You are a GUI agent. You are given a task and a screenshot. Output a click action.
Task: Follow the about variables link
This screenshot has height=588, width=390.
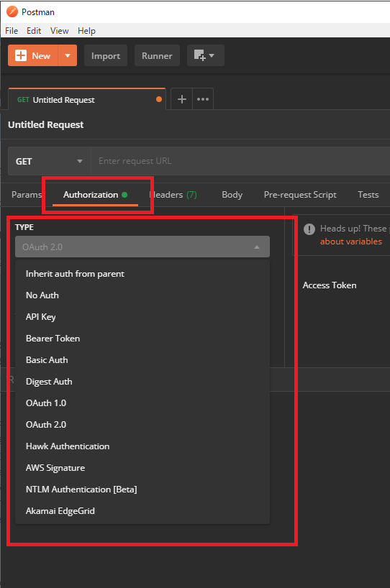coord(351,242)
